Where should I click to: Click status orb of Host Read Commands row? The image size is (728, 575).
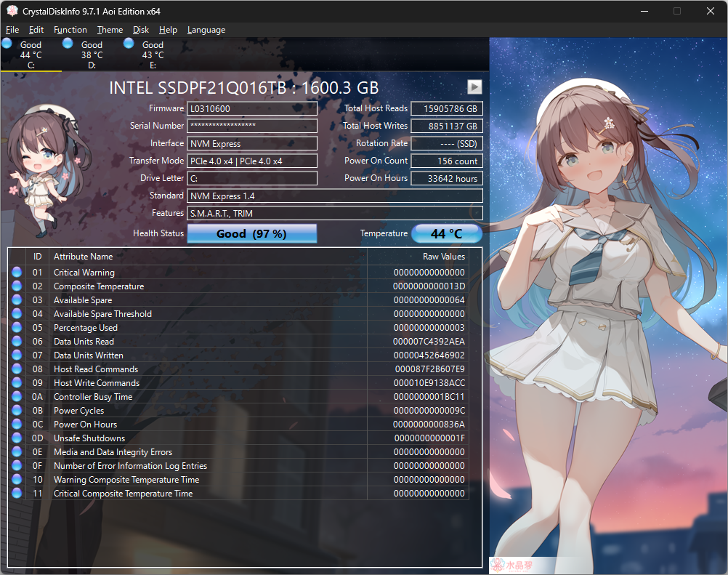pos(17,369)
